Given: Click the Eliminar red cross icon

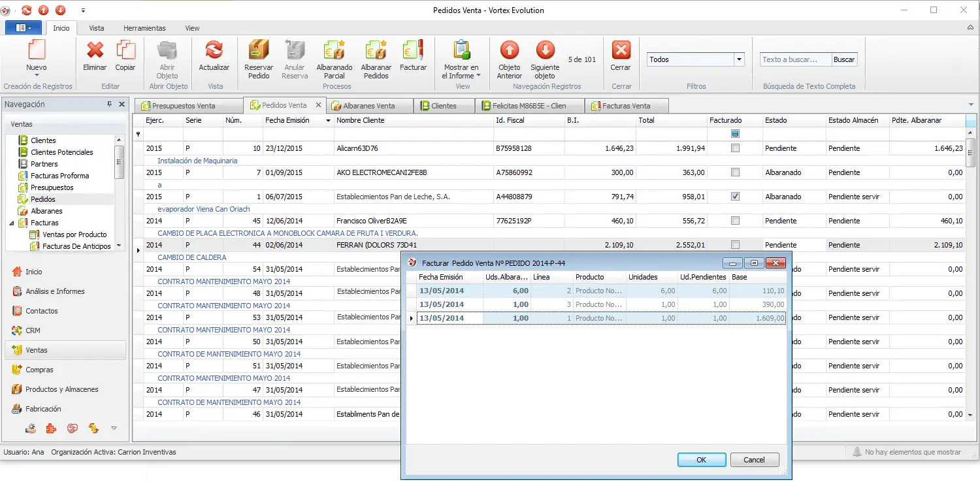Looking at the screenshot, I should coord(95,50).
